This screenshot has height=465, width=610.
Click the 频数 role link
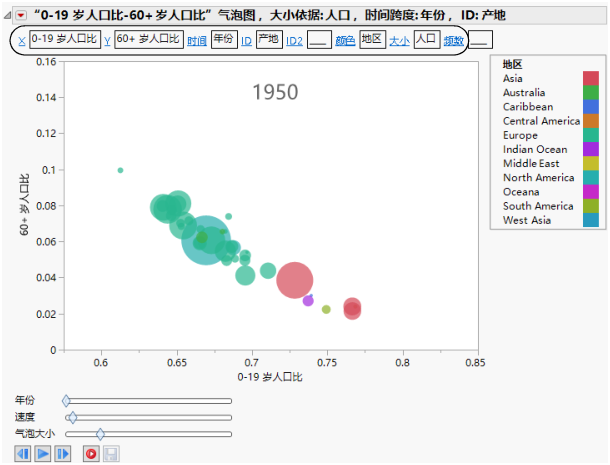(x=454, y=41)
